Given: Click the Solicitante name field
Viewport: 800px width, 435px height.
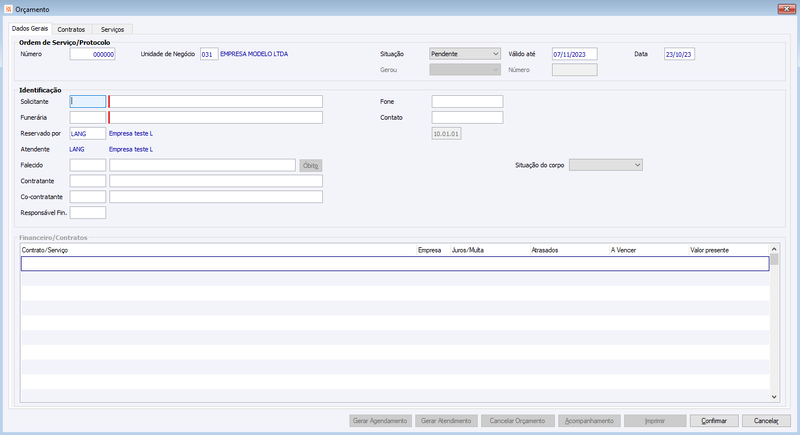Looking at the screenshot, I should 215,101.
